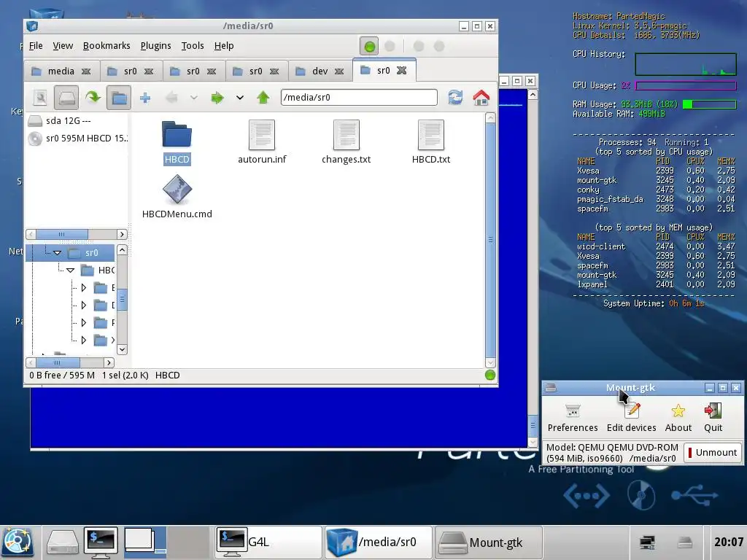Open the Bookmarks menu
This screenshot has width=747, height=560.
[107, 46]
